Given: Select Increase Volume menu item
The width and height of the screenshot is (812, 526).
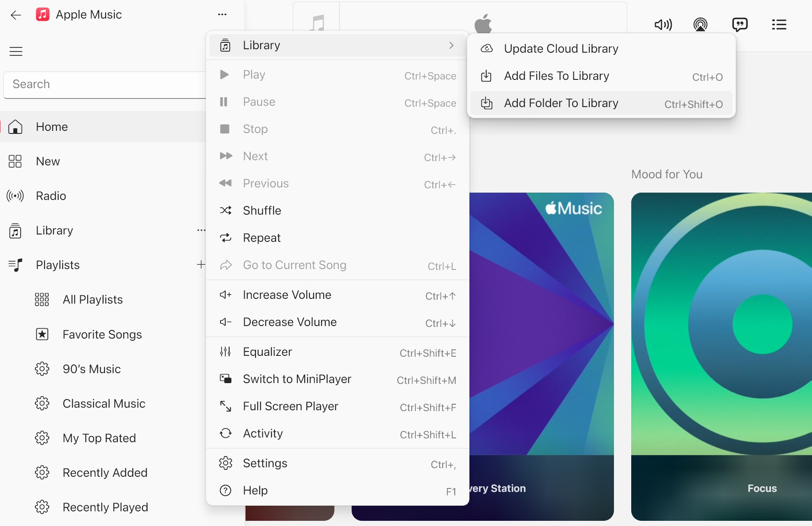Looking at the screenshot, I should click(337, 295).
